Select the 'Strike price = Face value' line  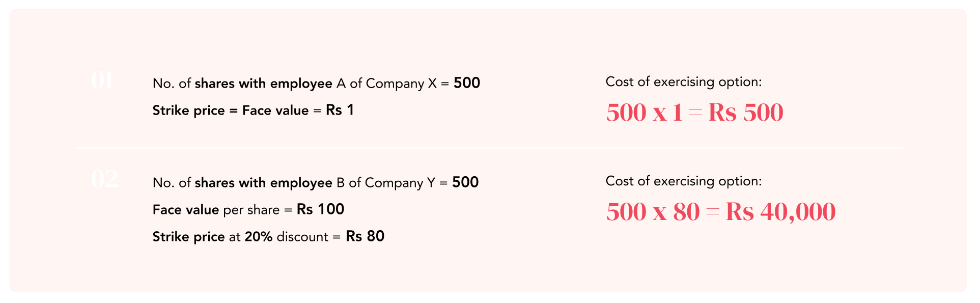[x=253, y=111]
